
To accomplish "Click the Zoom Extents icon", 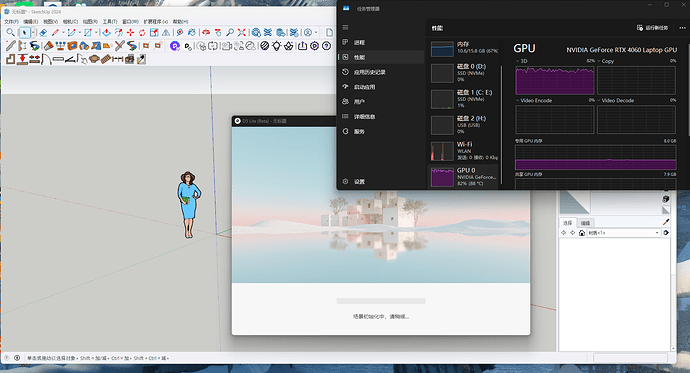I will tap(242, 32).
